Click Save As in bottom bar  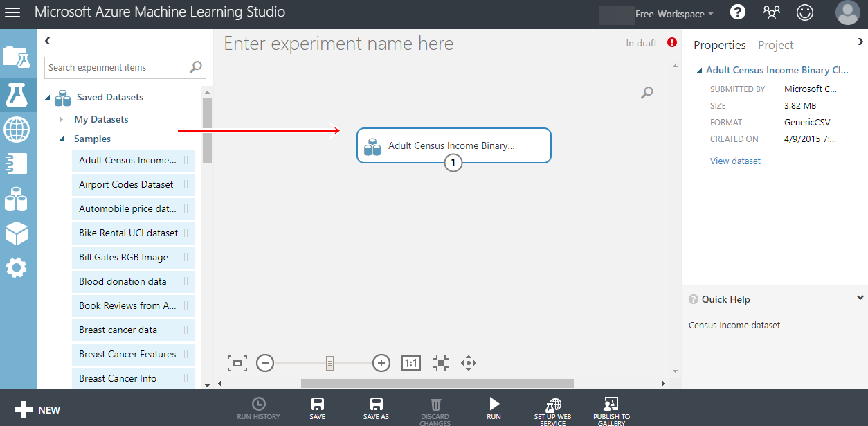(x=376, y=409)
